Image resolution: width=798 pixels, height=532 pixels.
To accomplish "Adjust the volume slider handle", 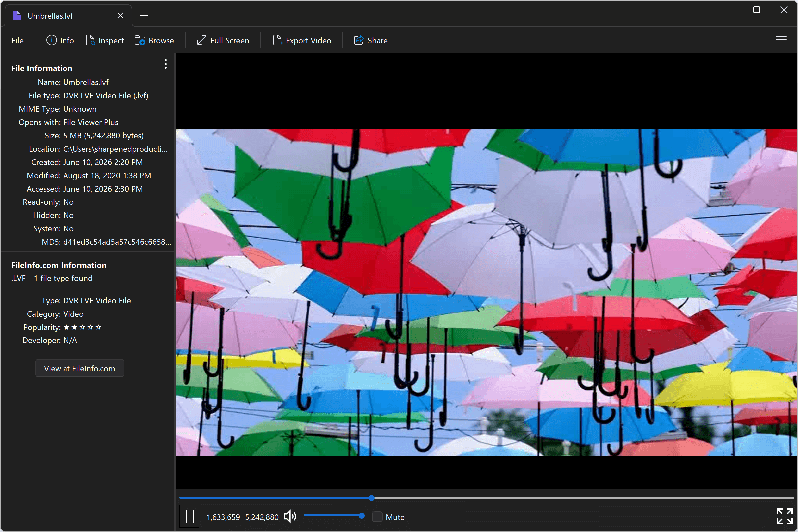I will (x=362, y=516).
